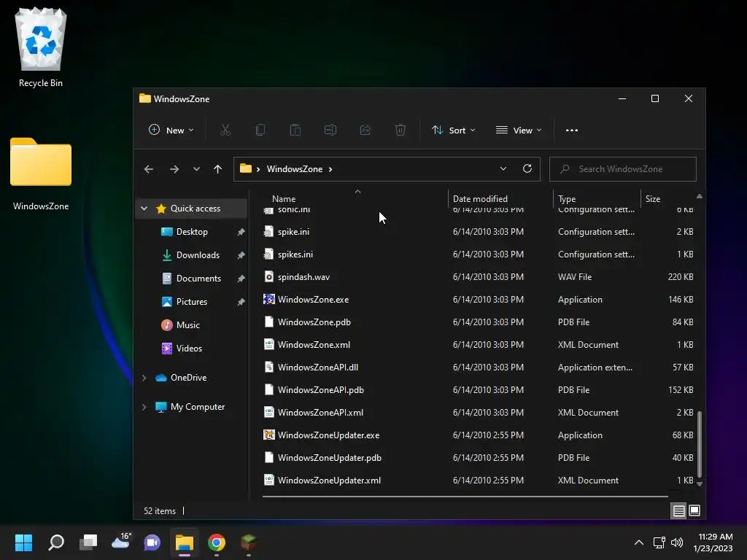Select Documents in navigation pane

coord(198,279)
